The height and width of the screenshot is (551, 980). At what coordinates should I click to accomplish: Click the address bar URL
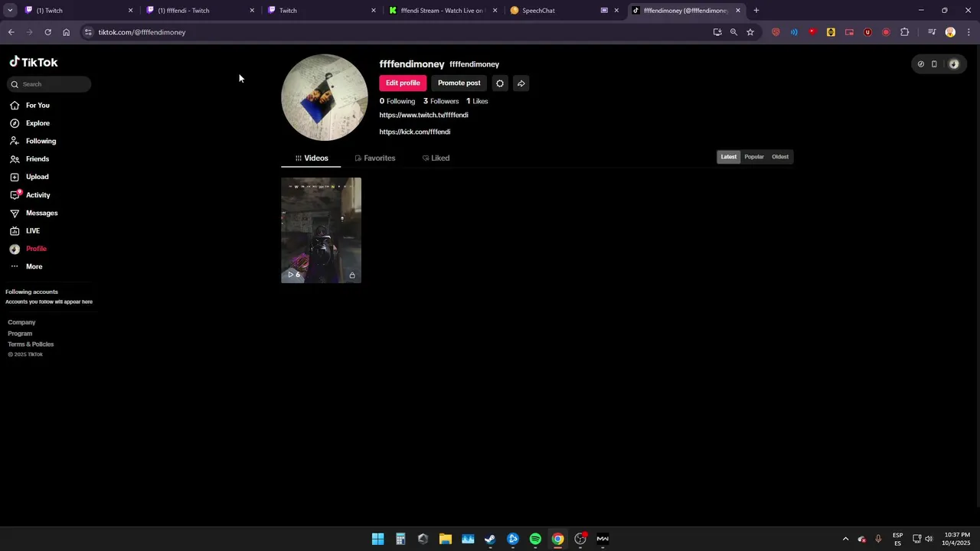(142, 32)
